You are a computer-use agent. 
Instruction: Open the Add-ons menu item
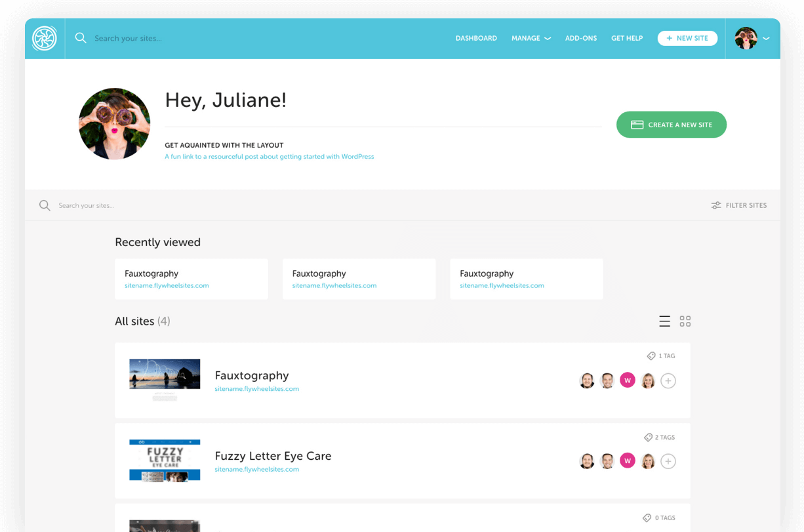(581, 39)
